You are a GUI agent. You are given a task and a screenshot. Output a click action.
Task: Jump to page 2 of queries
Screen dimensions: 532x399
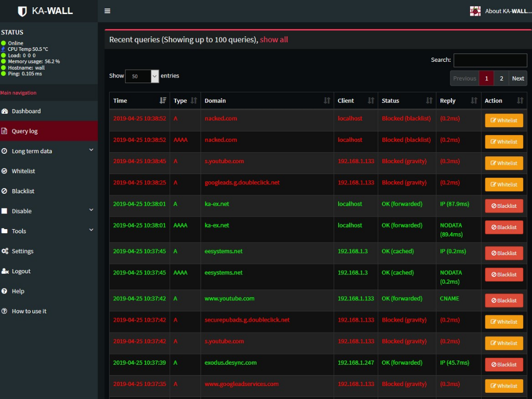point(501,78)
